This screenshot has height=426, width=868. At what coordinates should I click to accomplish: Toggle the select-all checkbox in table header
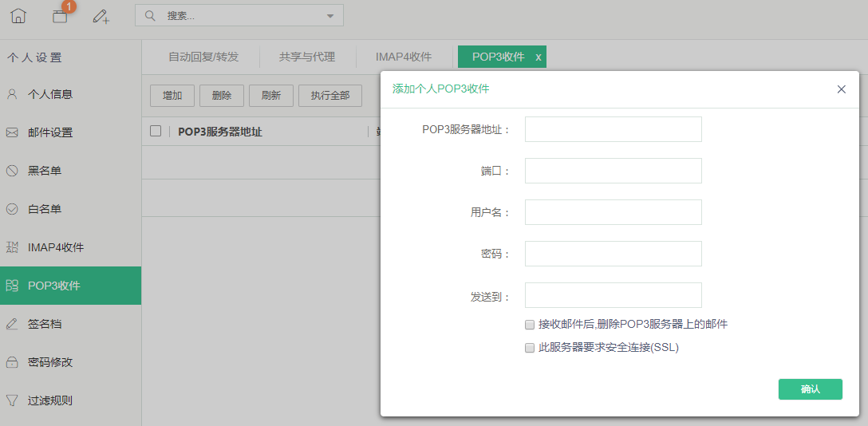(x=156, y=131)
